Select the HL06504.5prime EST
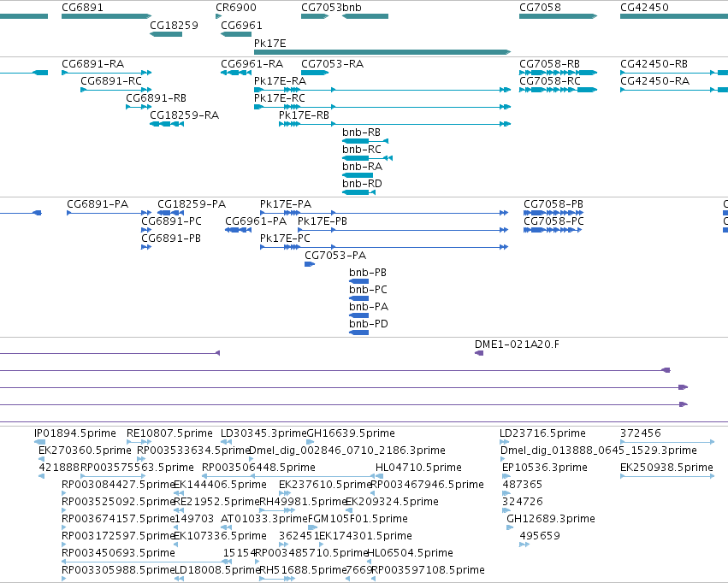The width and height of the screenshot is (728, 583). [369, 562]
